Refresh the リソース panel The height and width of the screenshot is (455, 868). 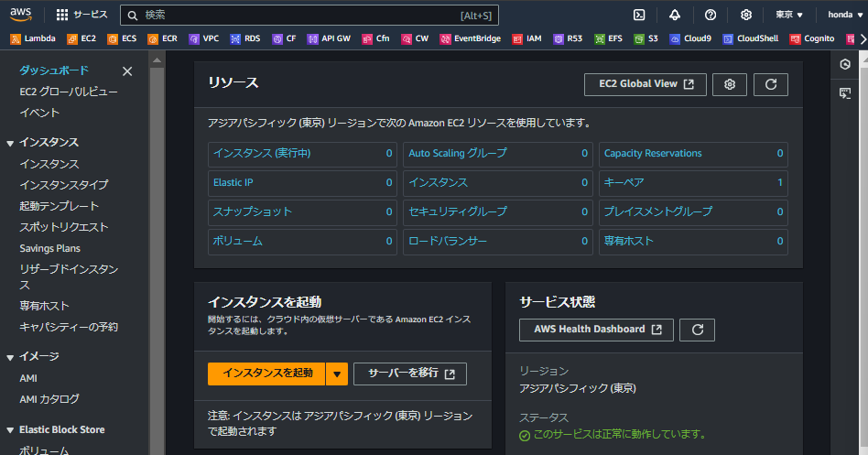tap(771, 85)
